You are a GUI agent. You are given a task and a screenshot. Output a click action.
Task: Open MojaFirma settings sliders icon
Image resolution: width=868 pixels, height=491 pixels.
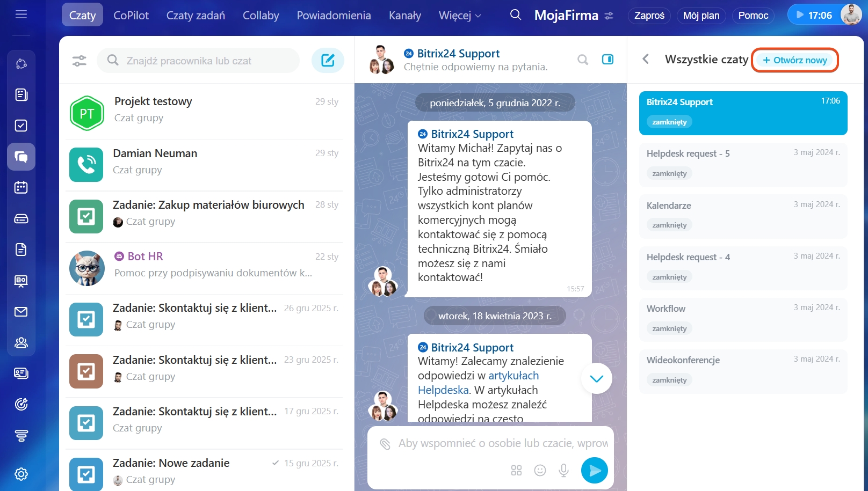(x=609, y=16)
